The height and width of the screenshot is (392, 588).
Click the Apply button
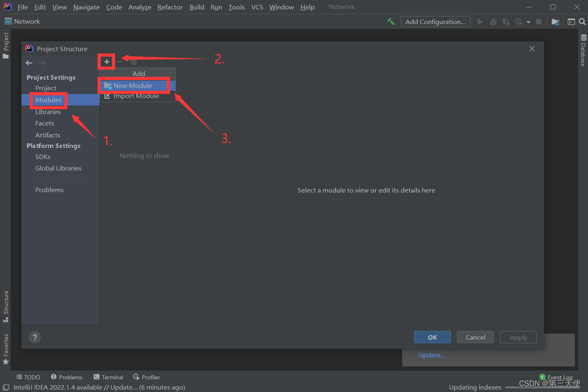518,337
